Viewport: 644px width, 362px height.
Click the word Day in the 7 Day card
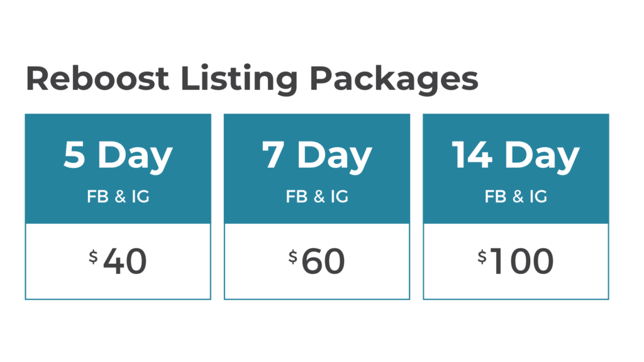click(335, 158)
